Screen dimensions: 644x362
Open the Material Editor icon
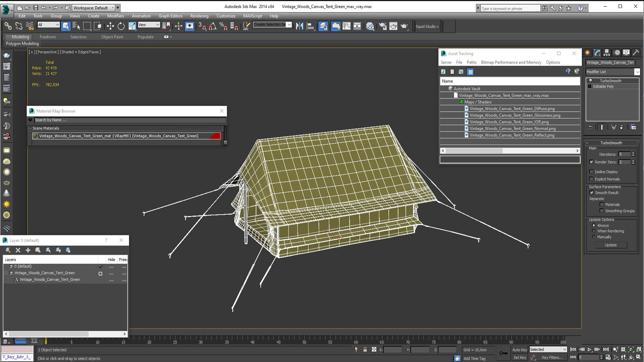(370, 26)
